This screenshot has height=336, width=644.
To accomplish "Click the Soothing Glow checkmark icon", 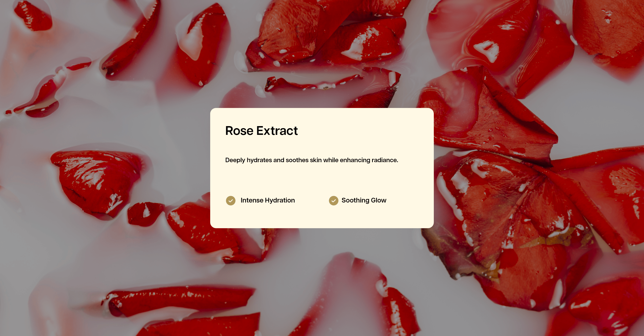I will click(333, 200).
